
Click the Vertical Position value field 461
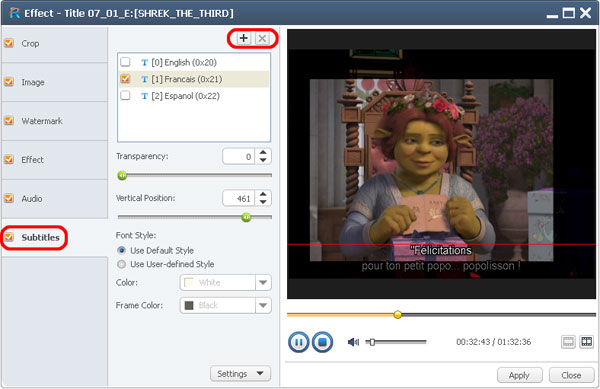238,198
